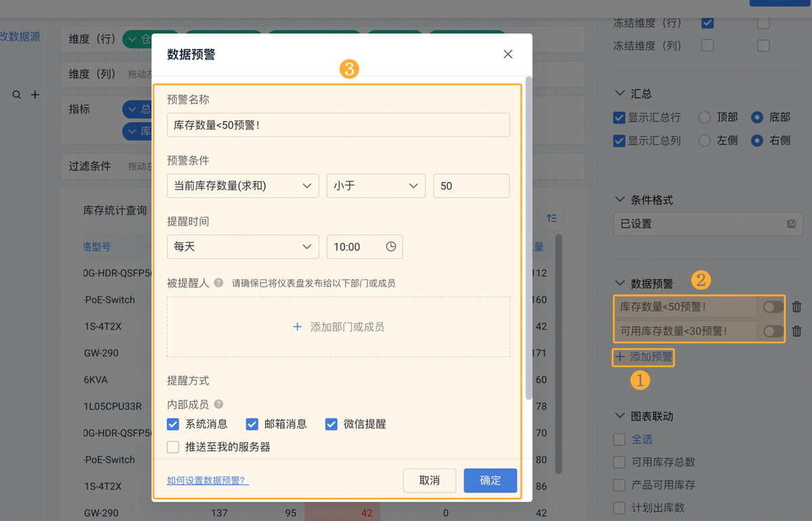The width and height of the screenshot is (812, 521).
Task: Open the clock icon beside the 10:00 field
Action: coord(391,247)
